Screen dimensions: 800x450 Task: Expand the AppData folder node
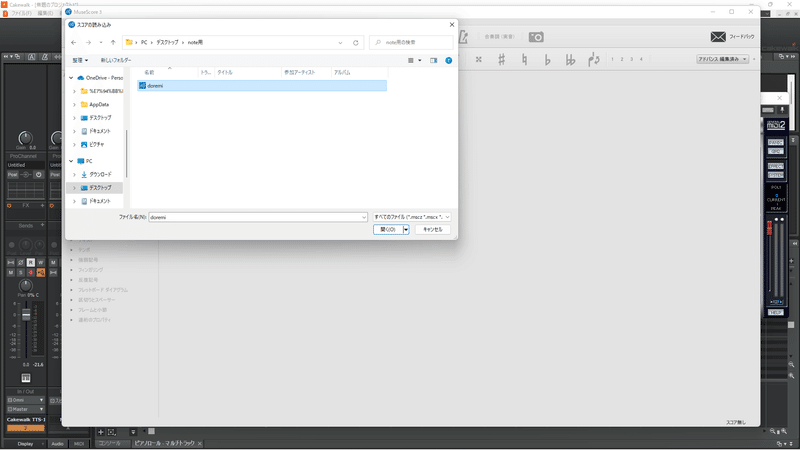click(x=74, y=105)
